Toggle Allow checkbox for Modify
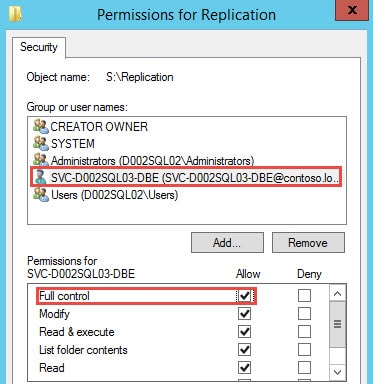This screenshot has width=373, height=384. 244,314
